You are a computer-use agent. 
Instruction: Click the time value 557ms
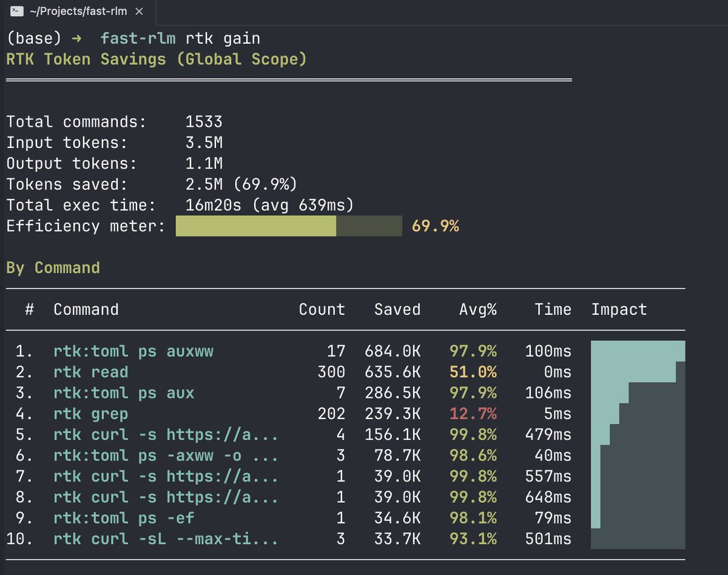pyautogui.click(x=548, y=476)
